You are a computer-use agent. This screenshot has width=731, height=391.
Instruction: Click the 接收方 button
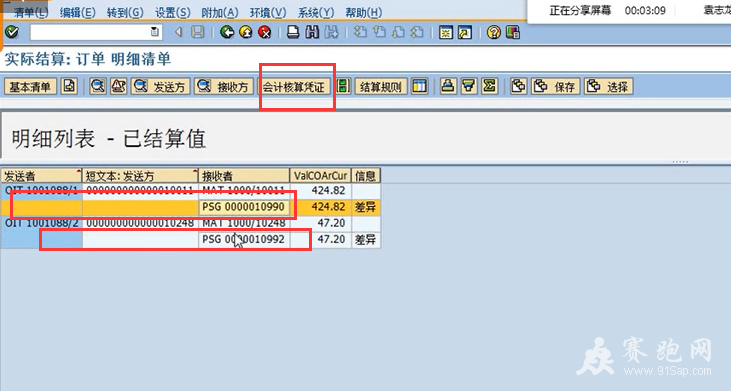[x=224, y=87]
